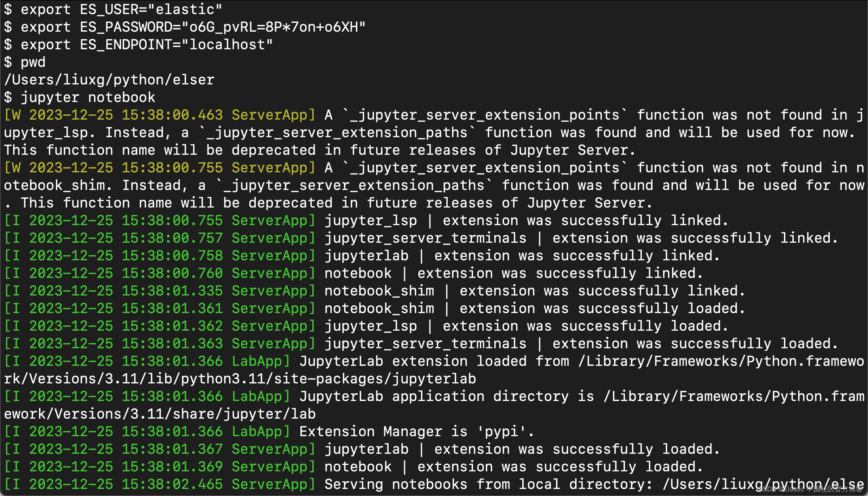Click the share/jupyter/lab path text
The height and width of the screenshot is (496, 868).
[244, 414]
